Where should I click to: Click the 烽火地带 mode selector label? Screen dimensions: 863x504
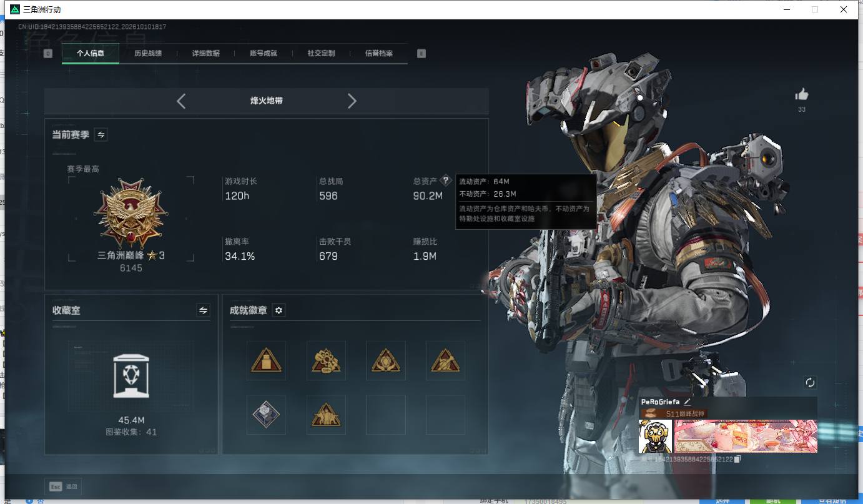267,101
